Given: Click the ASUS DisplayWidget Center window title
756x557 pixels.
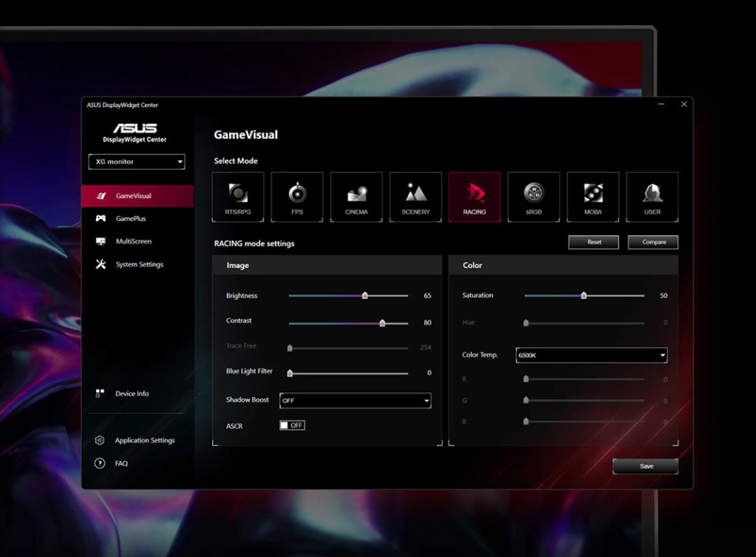Looking at the screenshot, I should [122, 104].
